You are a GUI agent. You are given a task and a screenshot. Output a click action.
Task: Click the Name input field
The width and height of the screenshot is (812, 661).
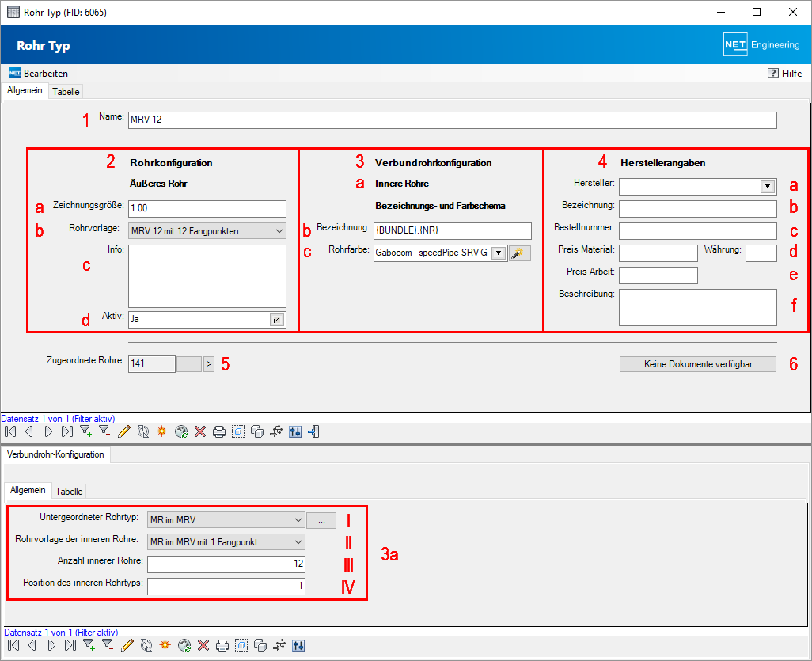(453, 120)
